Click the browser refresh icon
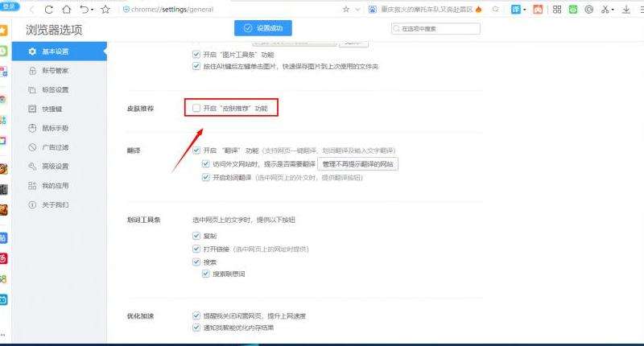 click(x=49, y=10)
